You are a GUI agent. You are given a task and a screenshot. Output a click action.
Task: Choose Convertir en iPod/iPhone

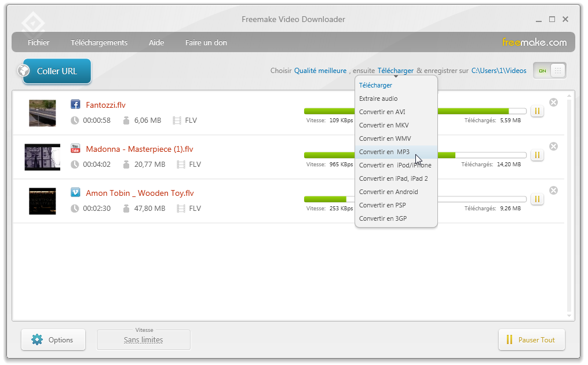coord(396,165)
